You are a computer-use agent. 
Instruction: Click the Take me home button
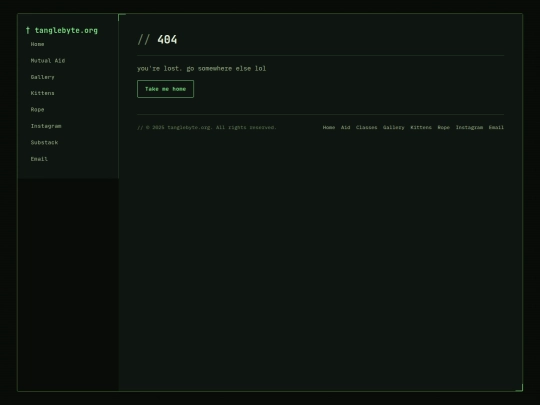165,89
